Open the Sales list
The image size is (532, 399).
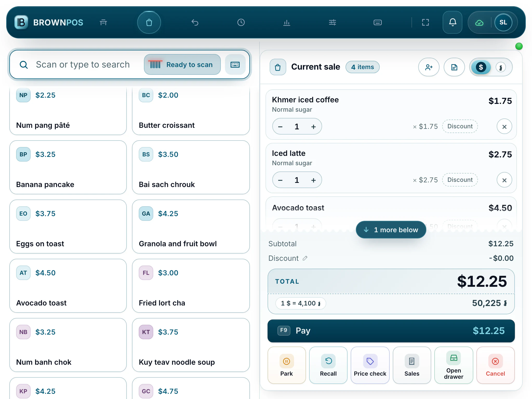point(412,365)
